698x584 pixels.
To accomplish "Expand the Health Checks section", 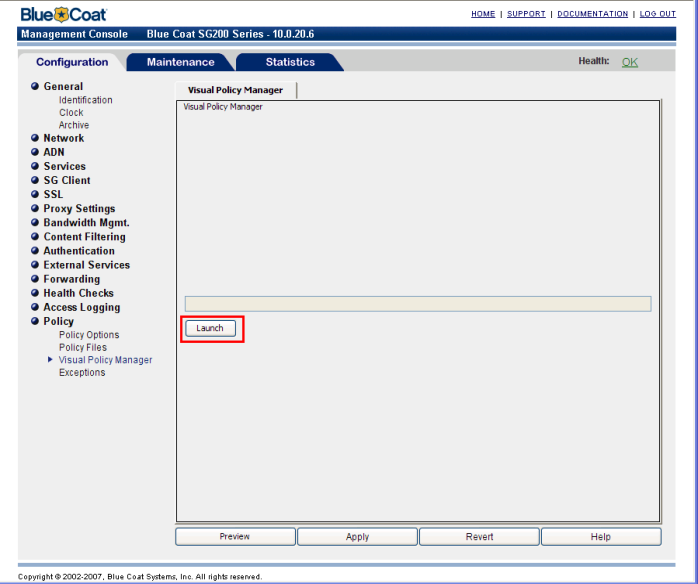I will click(78, 293).
